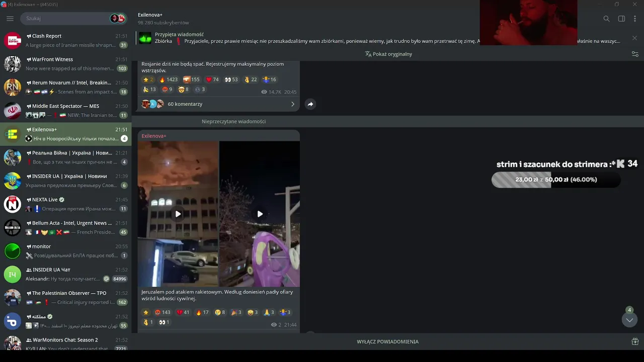Open the three-dot channel options menu

[634, 19]
